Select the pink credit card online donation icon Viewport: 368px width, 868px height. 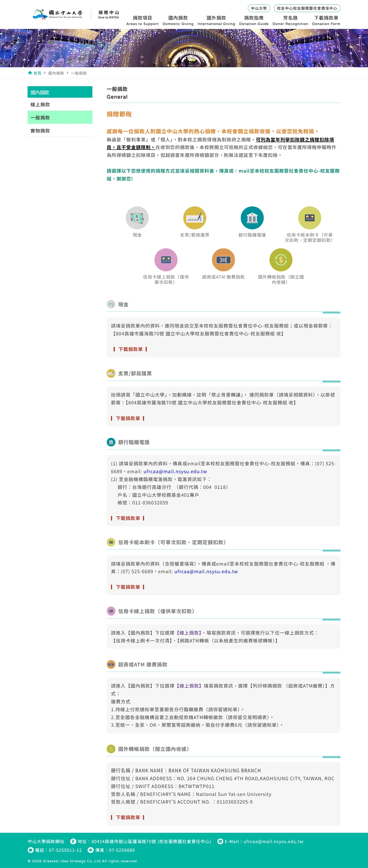point(166,260)
